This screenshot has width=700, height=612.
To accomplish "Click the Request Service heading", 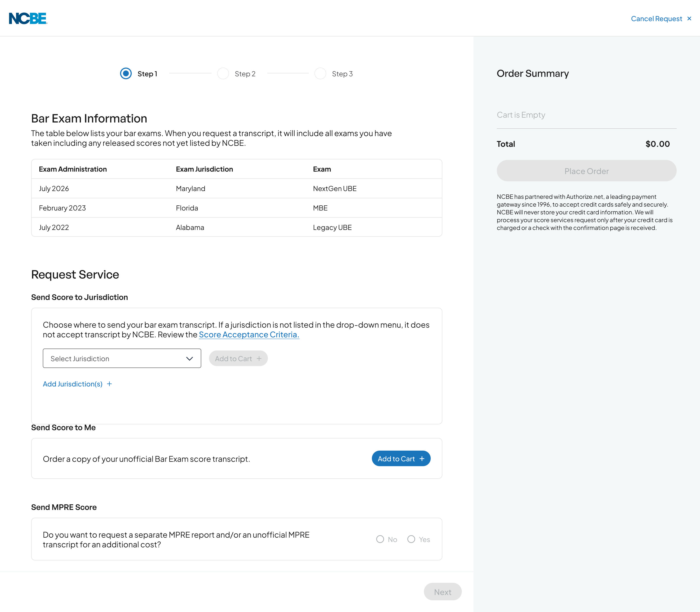I will (75, 275).
